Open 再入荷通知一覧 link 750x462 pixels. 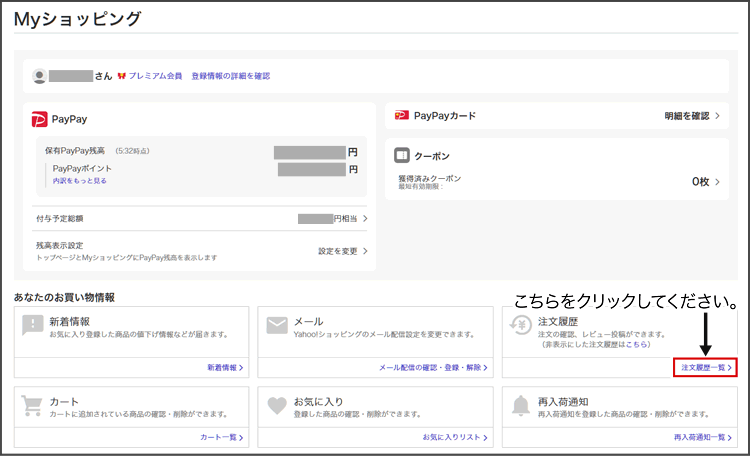(x=703, y=438)
